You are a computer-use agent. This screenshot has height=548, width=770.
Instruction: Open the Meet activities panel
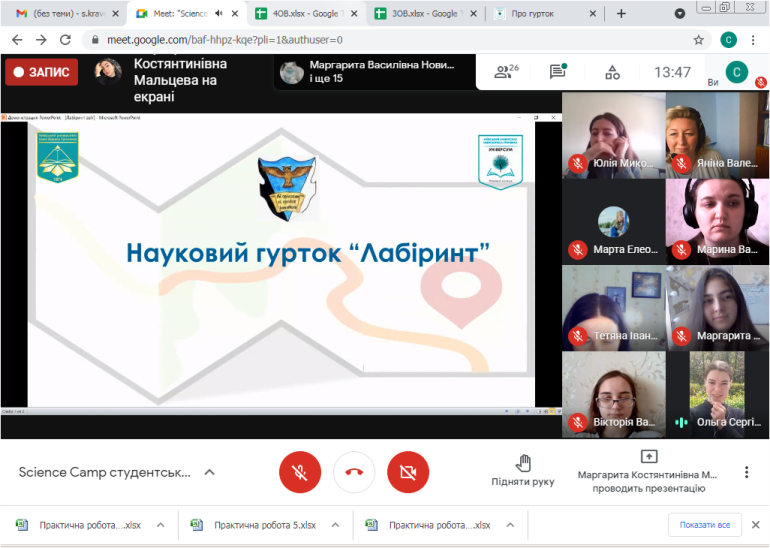(612, 72)
